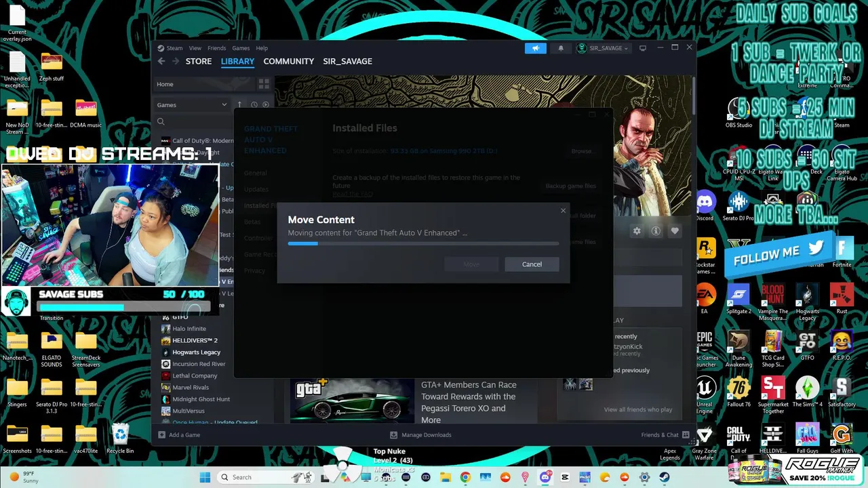Open Discord desktop shortcut
This screenshot has height=488, width=868.
[705, 205]
